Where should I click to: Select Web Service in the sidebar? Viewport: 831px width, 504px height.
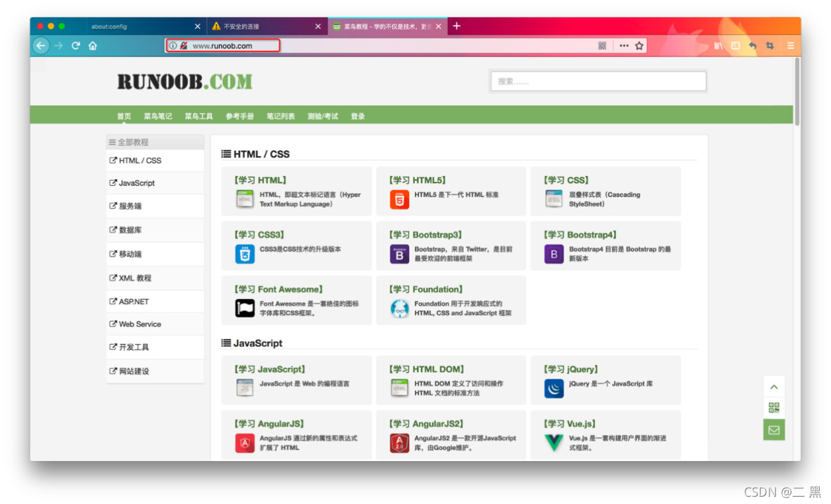click(x=155, y=324)
